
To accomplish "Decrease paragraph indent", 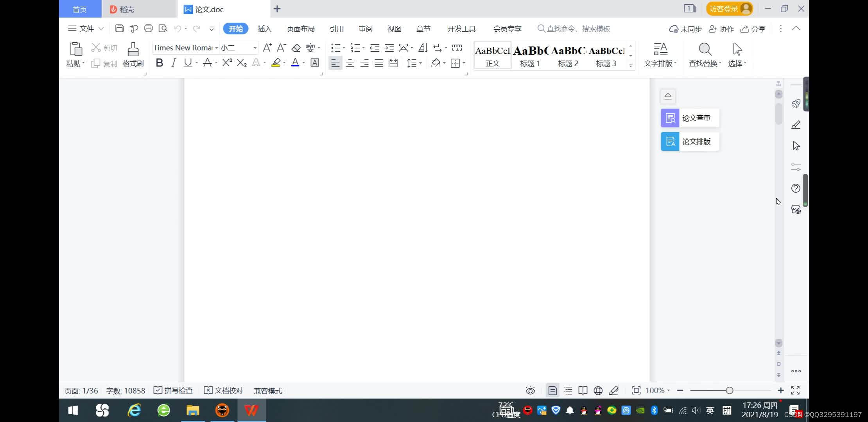I will click(x=375, y=48).
